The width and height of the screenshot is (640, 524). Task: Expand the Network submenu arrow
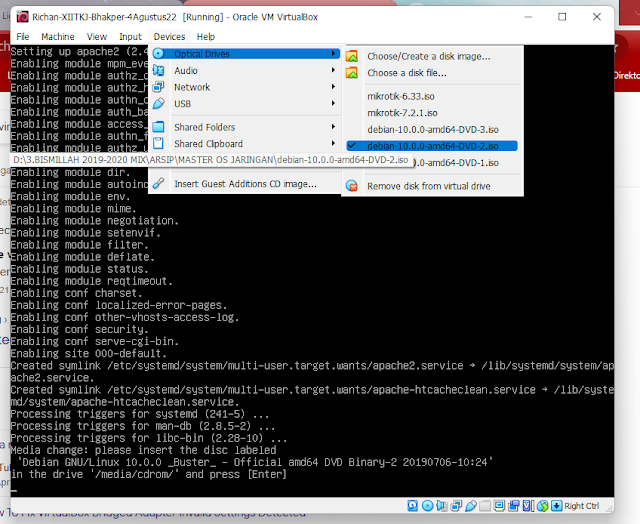pyautogui.click(x=333, y=87)
